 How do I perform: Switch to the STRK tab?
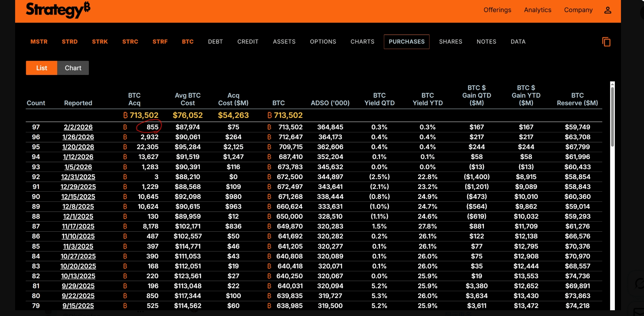(x=100, y=42)
